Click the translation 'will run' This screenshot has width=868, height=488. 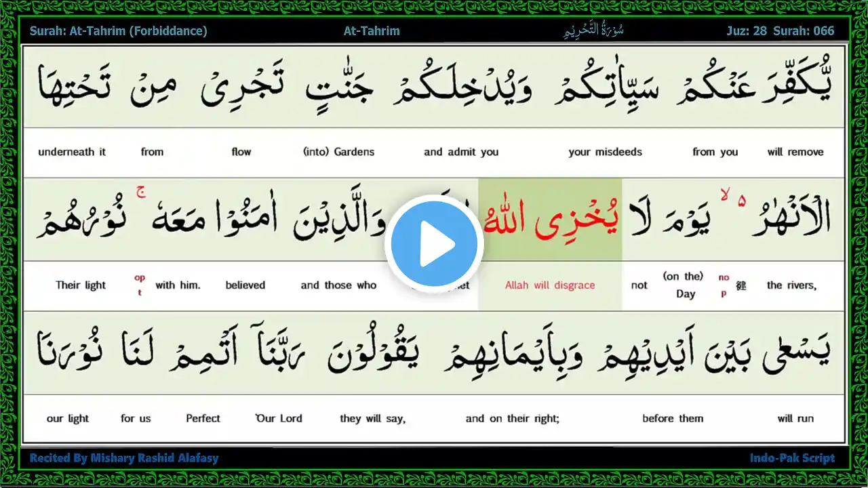tap(795, 418)
